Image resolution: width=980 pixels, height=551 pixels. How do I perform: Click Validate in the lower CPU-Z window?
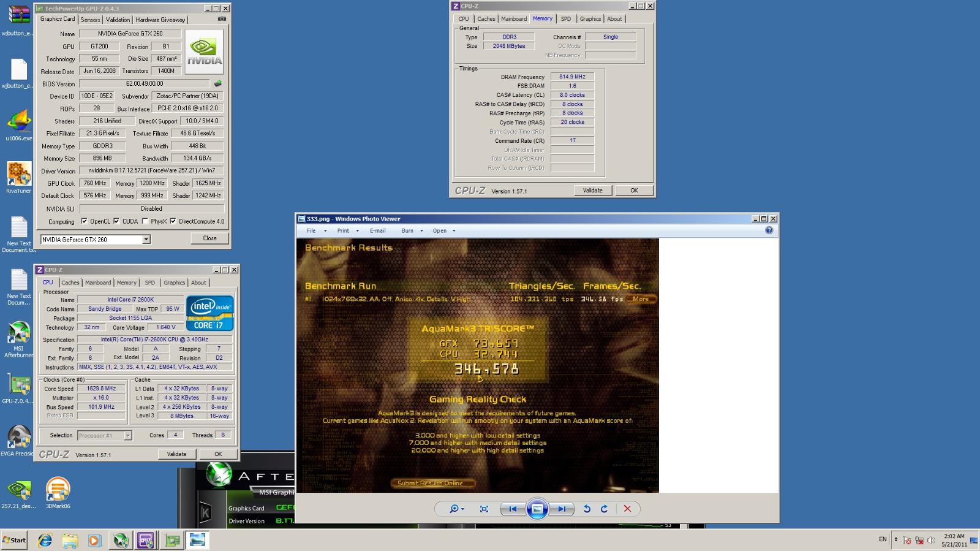176,454
